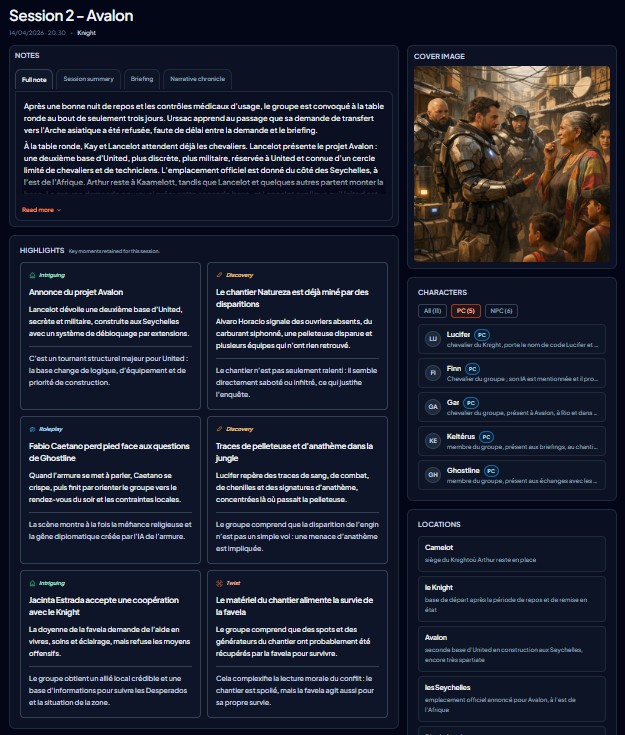625x735 pixels.
Task: Click Finn's FI avatar icon
Action: tap(433, 373)
